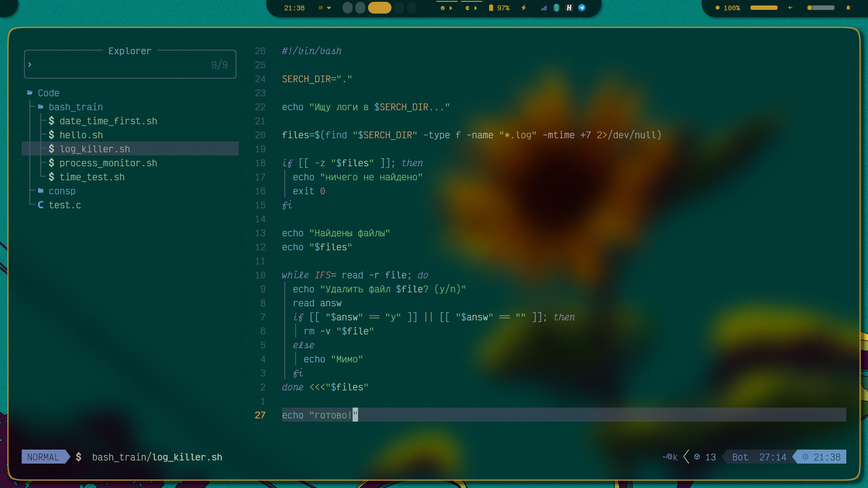Collapse the bash_train folder

click(x=76, y=107)
